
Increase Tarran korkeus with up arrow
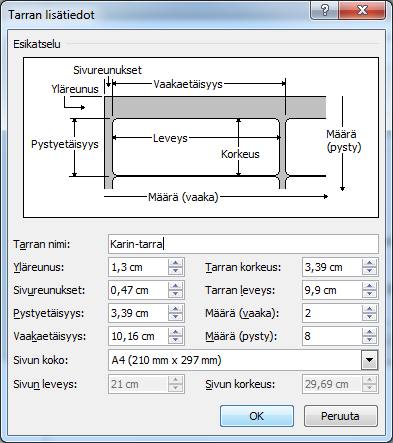369,263
